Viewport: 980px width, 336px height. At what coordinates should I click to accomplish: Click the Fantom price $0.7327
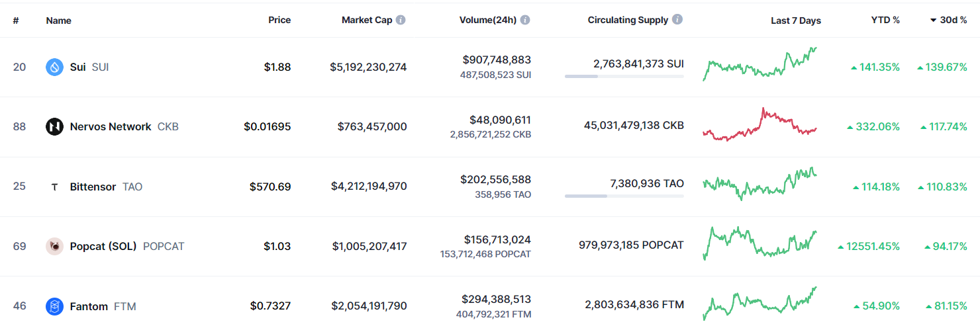[270, 306]
